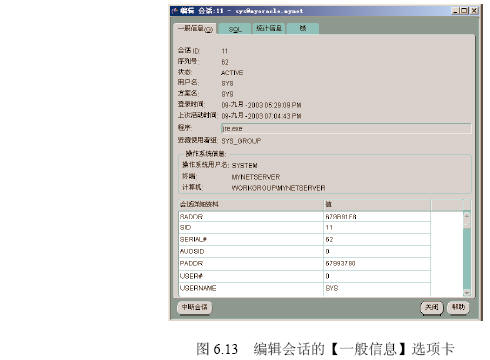
Task: Select the USERNAME row
Action: point(305,288)
